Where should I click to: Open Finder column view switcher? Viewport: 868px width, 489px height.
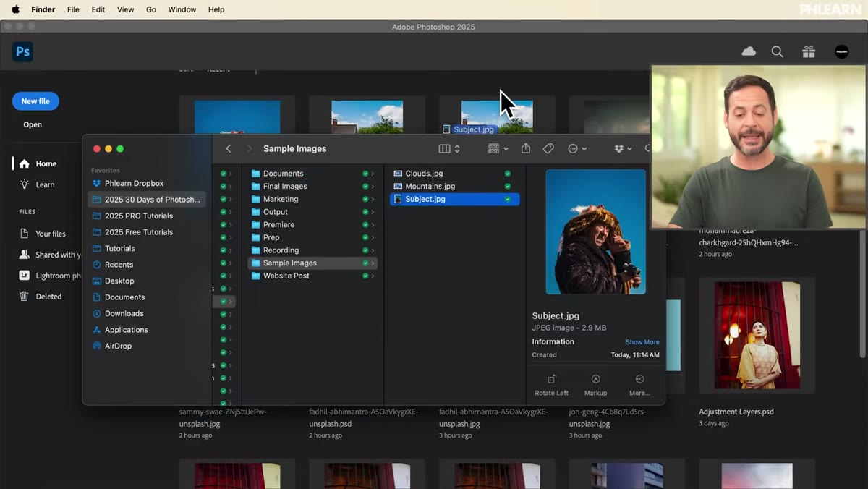coord(449,148)
